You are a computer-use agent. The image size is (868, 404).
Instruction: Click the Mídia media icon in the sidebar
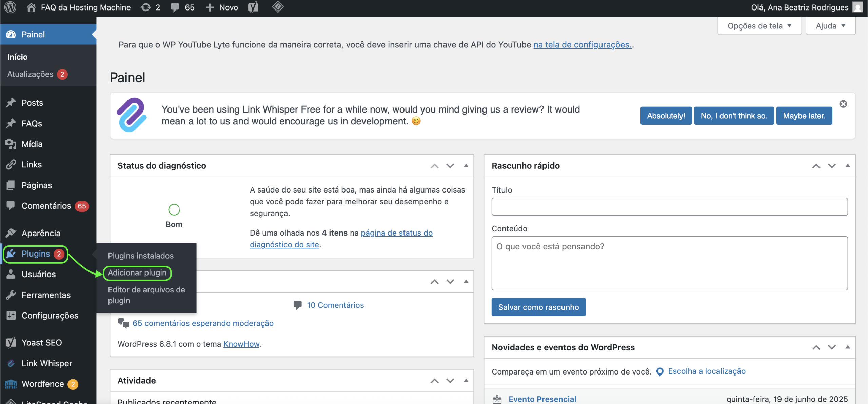click(x=11, y=144)
